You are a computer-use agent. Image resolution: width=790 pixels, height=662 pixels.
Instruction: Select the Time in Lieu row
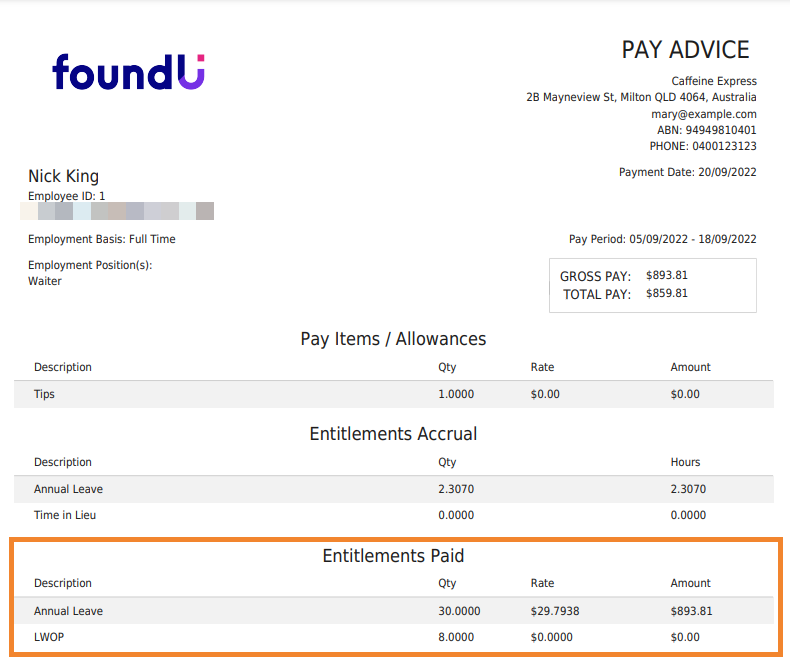click(65, 515)
